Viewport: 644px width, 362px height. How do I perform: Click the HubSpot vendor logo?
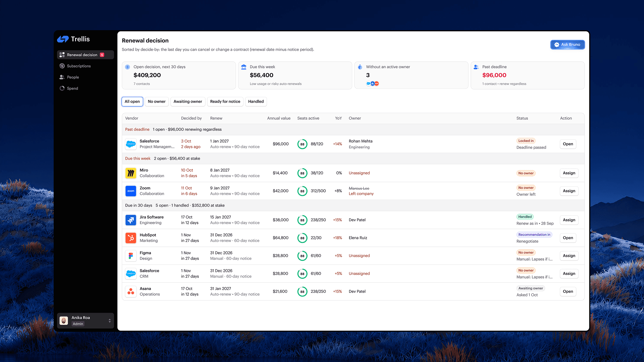(x=131, y=238)
